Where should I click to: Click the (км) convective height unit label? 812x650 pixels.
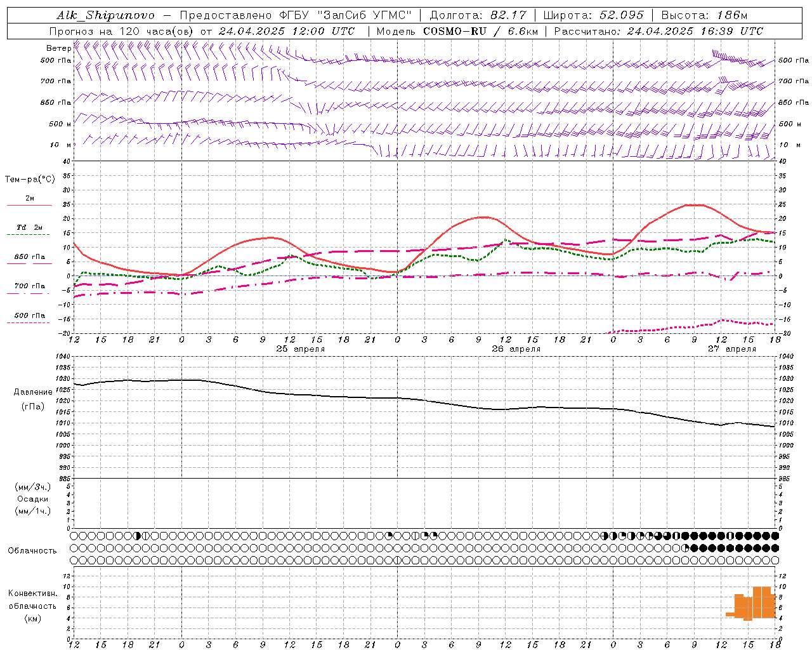click(x=33, y=618)
